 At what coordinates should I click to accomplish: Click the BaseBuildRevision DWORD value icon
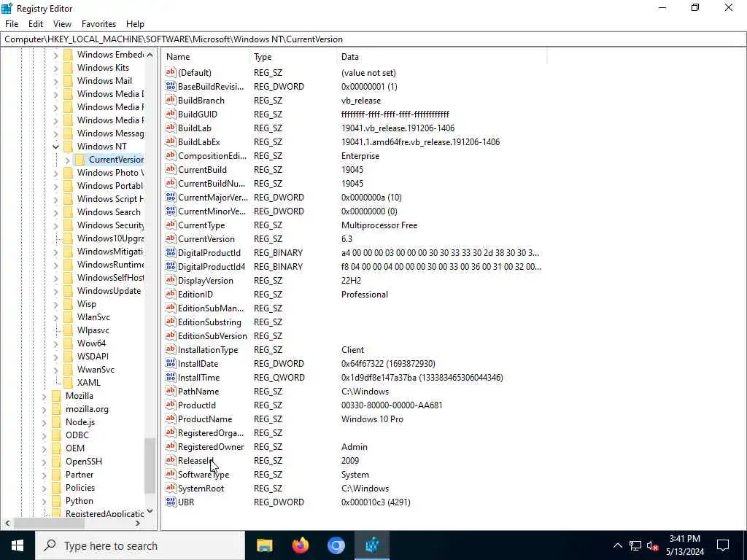tap(171, 86)
